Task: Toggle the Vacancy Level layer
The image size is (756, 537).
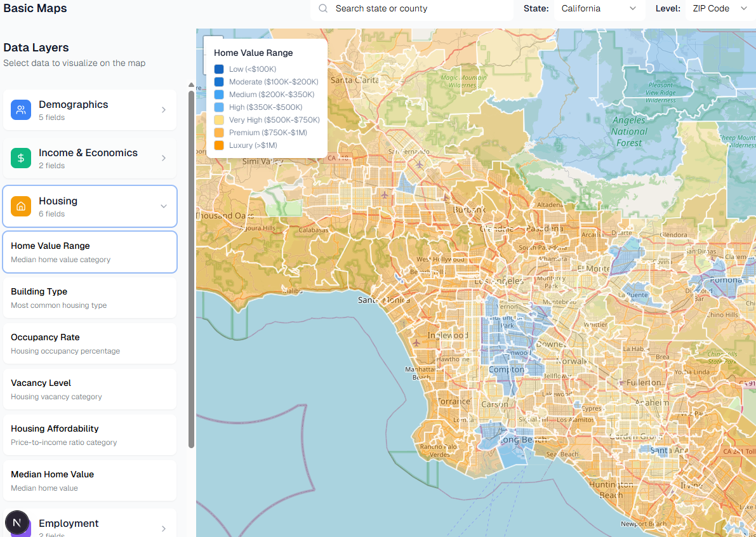Action: click(x=90, y=388)
